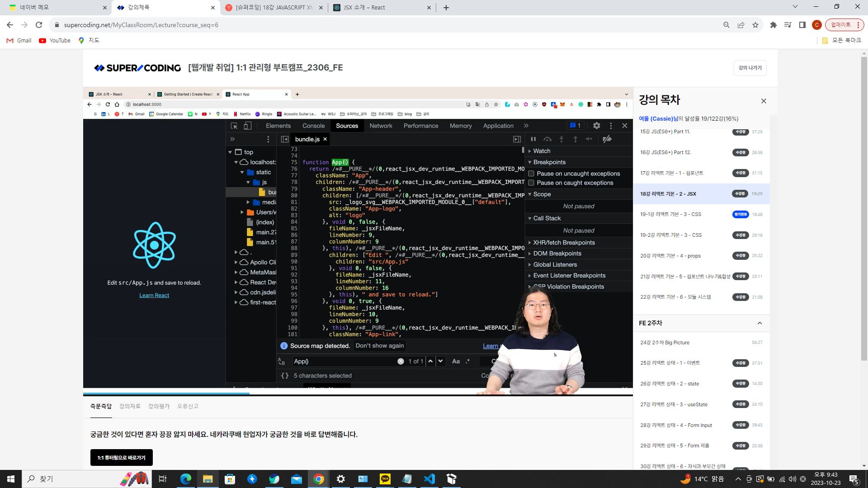The width and height of the screenshot is (868, 488).
Task: Toggle the Aa match case option
Action: pyautogui.click(x=456, y=361)
